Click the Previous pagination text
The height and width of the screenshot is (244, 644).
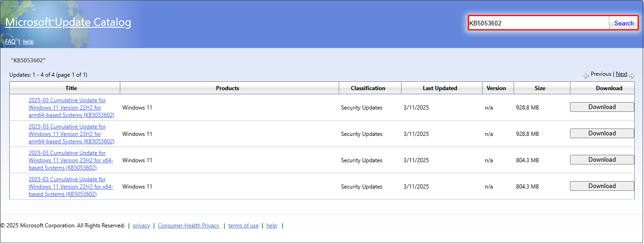click(601, 74)
